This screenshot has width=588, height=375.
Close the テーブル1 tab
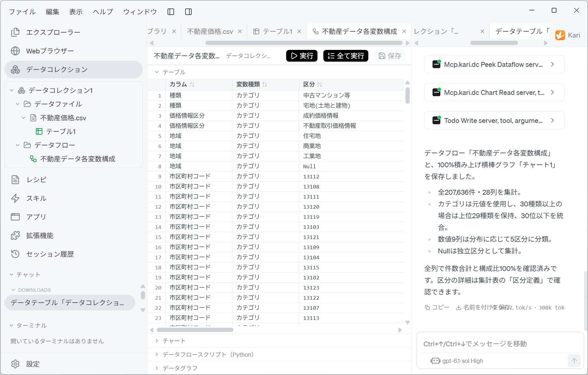tap(299, 31)
